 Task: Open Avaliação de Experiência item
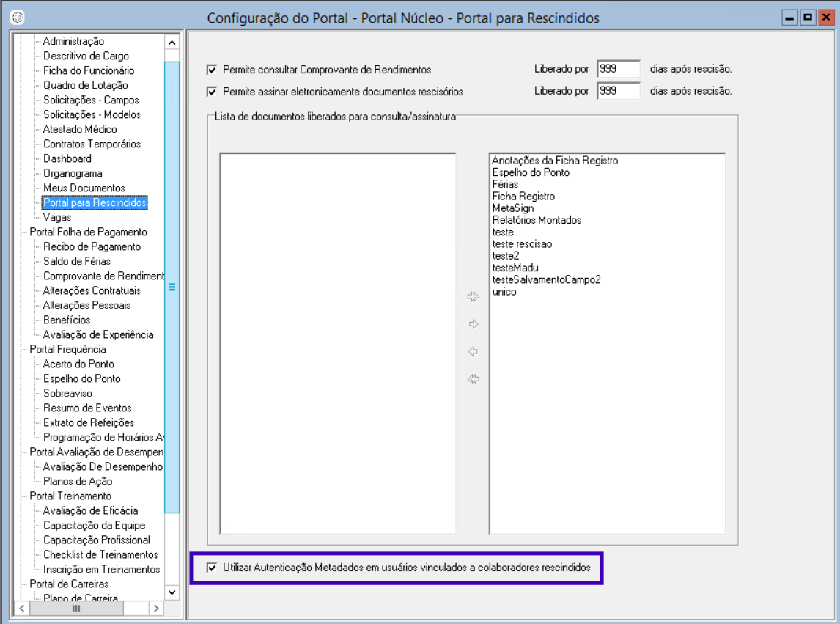tap(98, 334)
